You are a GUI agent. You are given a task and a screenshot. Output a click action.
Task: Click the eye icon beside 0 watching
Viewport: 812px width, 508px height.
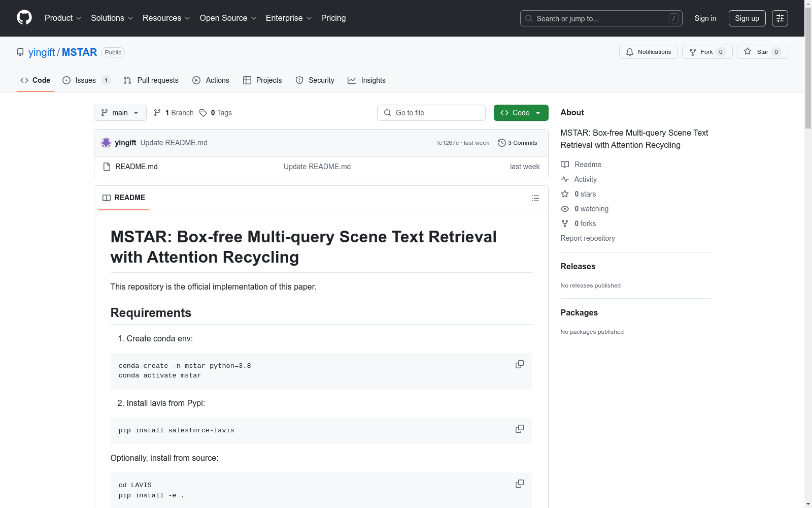click(565, 209)
